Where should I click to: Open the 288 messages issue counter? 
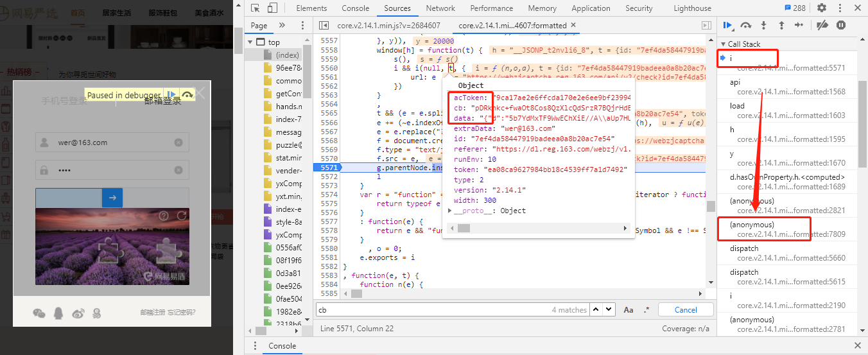click(x=795, y=8)
